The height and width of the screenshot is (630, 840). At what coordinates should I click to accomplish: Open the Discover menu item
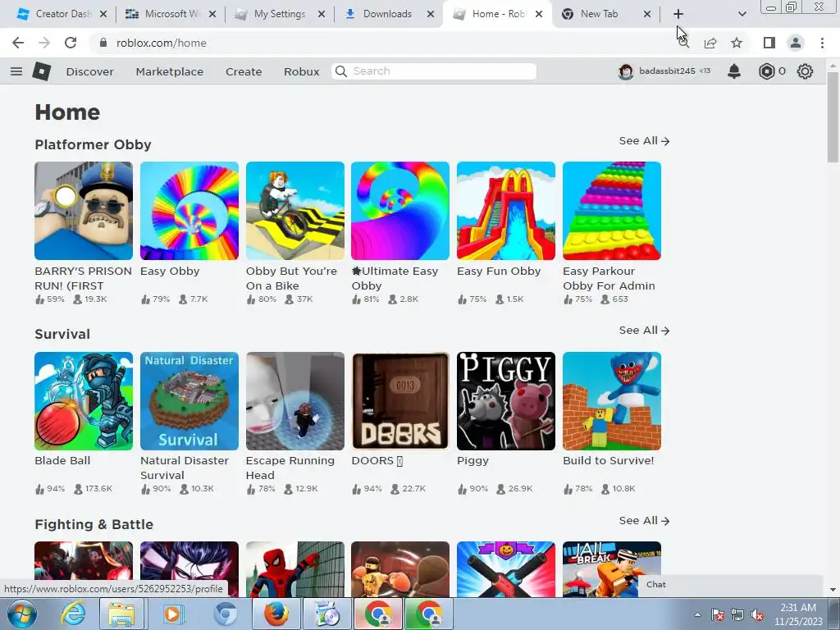pos(90,71)
